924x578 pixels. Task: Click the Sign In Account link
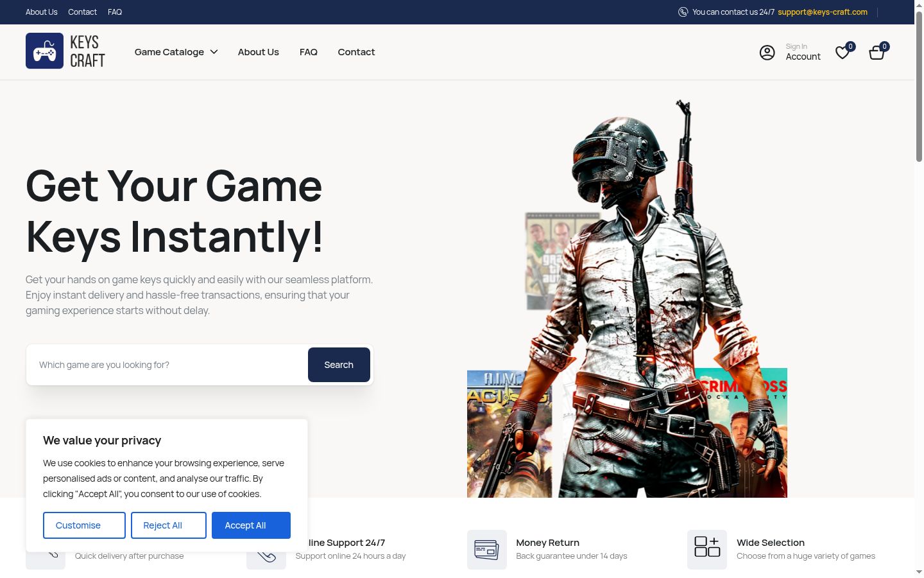pyautogui.click(x=803, y=52)
